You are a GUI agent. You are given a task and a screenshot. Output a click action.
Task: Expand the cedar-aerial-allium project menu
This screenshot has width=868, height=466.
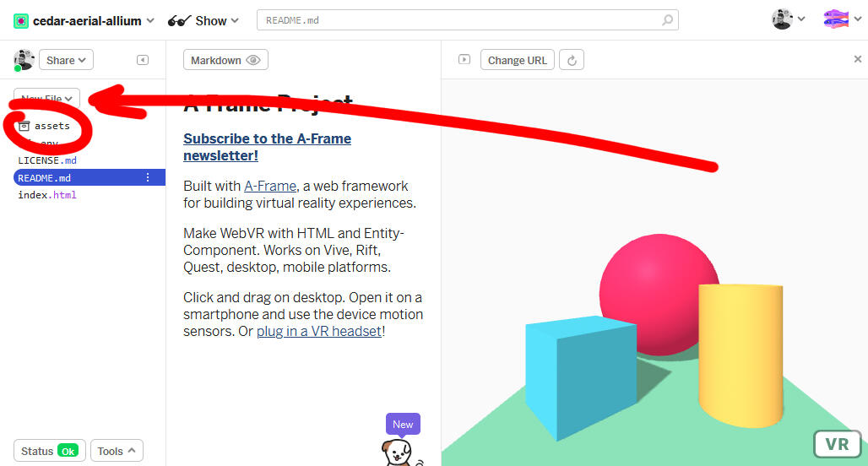pyautogui.click(x=84, y=20)
